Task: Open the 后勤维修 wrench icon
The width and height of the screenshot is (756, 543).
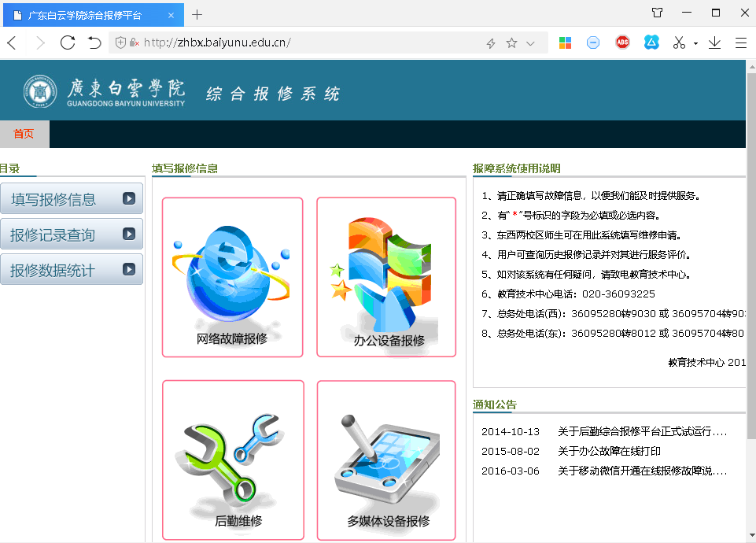Action: tap(233, 460)
